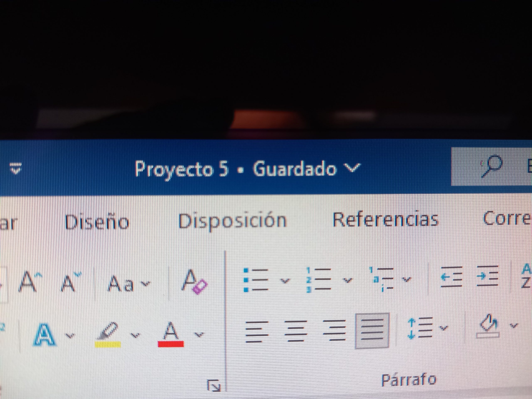532x399 pixels.
Task: Expand the font color dropdown arrow
Action: [x=199, y=335]
